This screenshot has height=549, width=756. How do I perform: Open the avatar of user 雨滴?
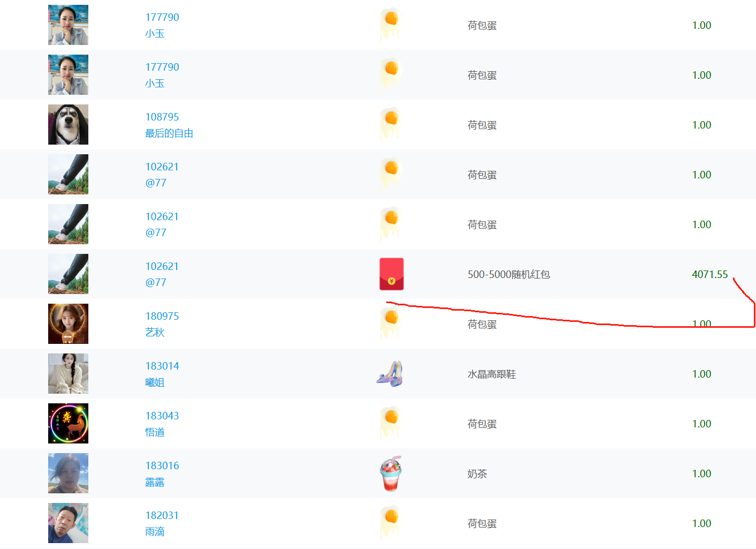click(x=68, y=523)
